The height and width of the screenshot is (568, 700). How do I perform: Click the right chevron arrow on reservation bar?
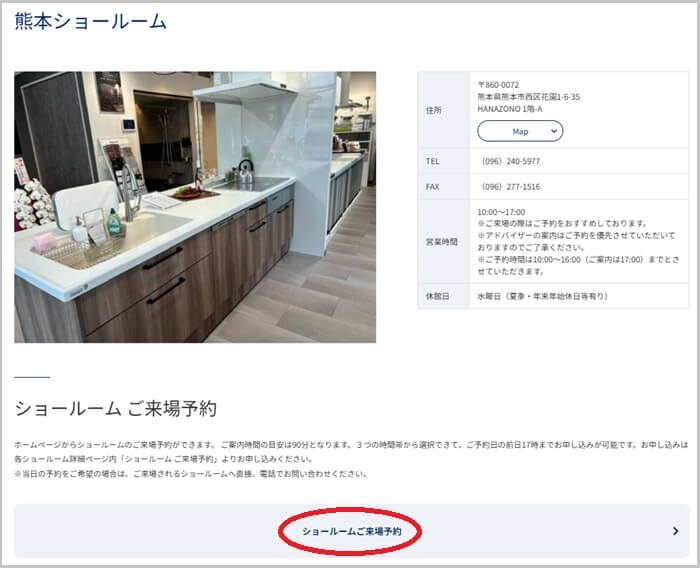tap(675, 531)
